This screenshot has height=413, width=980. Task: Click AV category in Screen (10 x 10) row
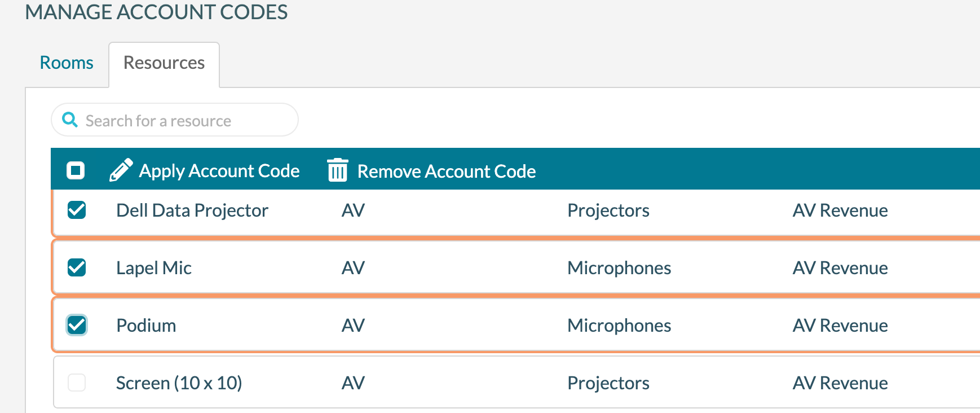point(354,383)
